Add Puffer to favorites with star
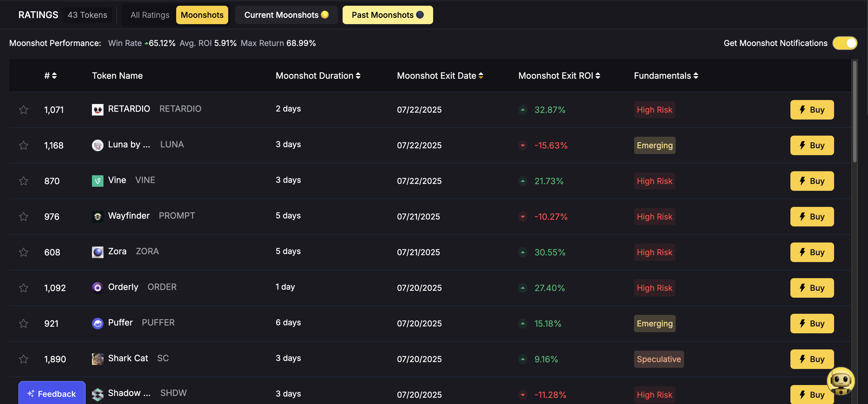This screenshot has width=868, height=404. 23,324
